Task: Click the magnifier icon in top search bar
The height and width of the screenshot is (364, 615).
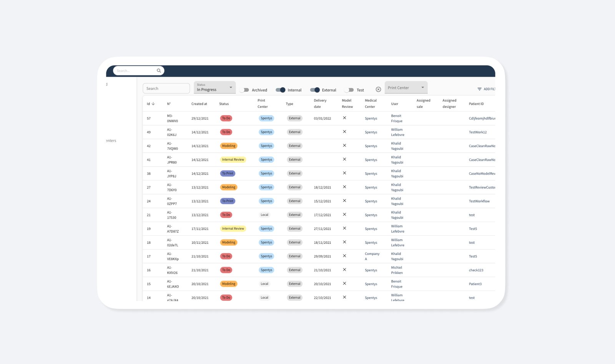Action: coord(159,71)
